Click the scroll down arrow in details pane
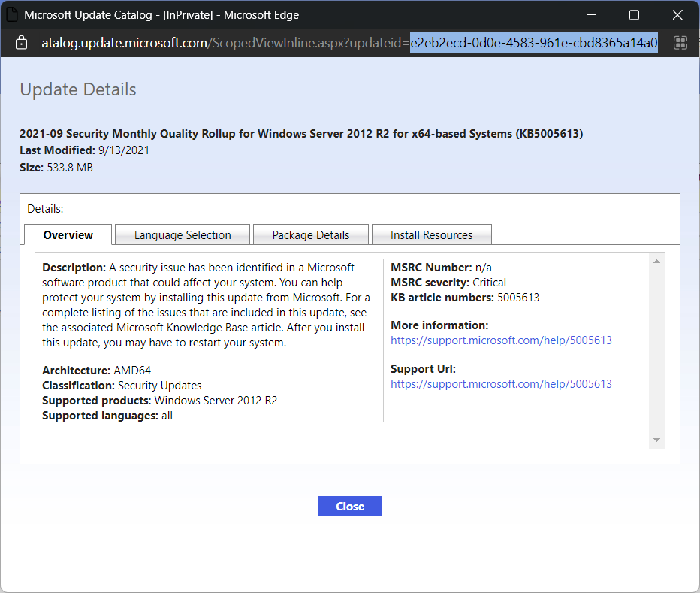 tap(656, 440)
